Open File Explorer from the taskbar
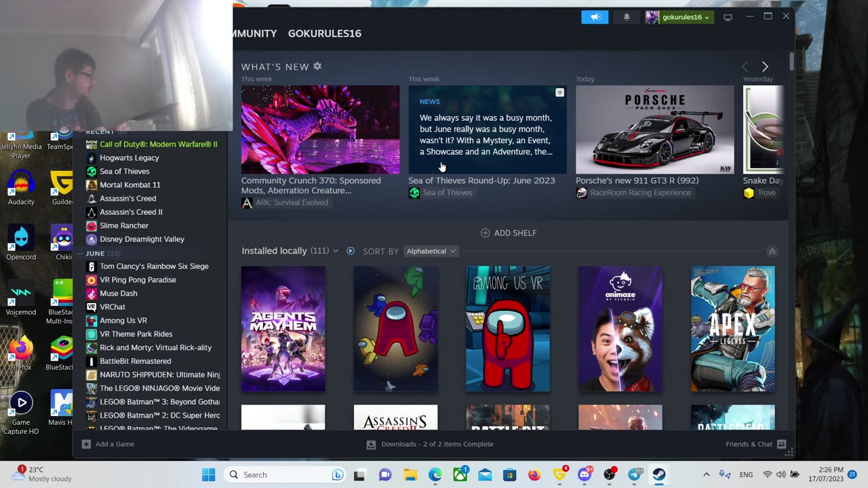The height and width of the screenshot is (488, 868). [x=410, y=474]
